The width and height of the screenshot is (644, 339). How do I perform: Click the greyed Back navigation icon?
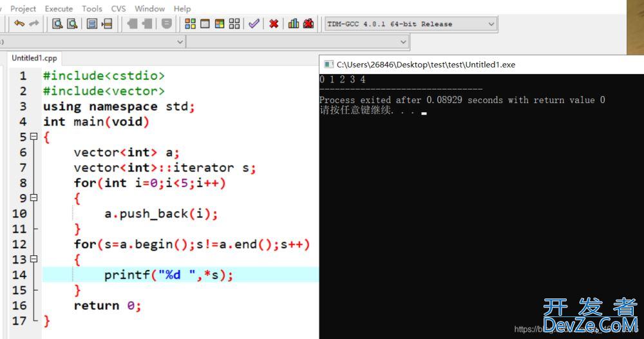(x=132, y=24)
